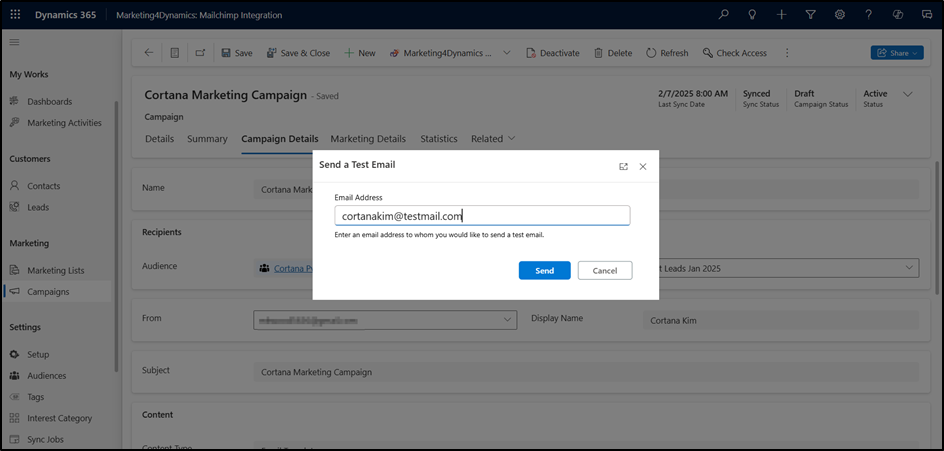The height and width of the screenshot is (451, 944).
Task: Switch to the Summary tab
Action: click(x=207, y=138)
